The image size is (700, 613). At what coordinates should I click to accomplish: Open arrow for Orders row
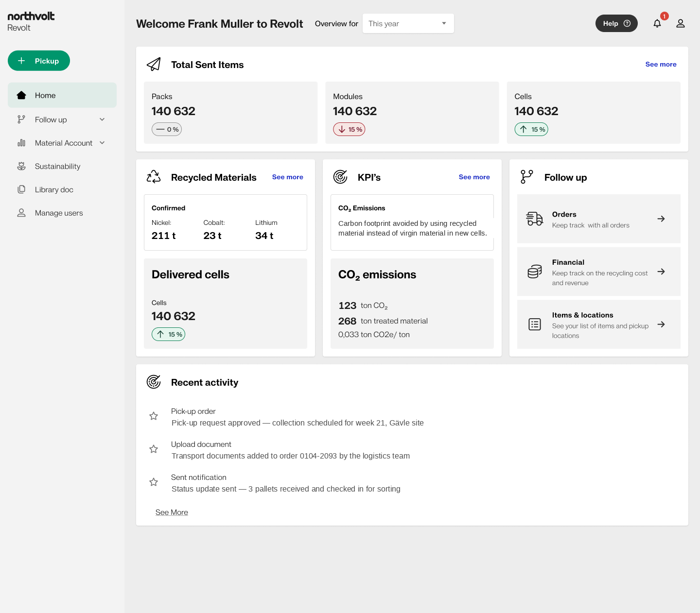tap(661, 219)
